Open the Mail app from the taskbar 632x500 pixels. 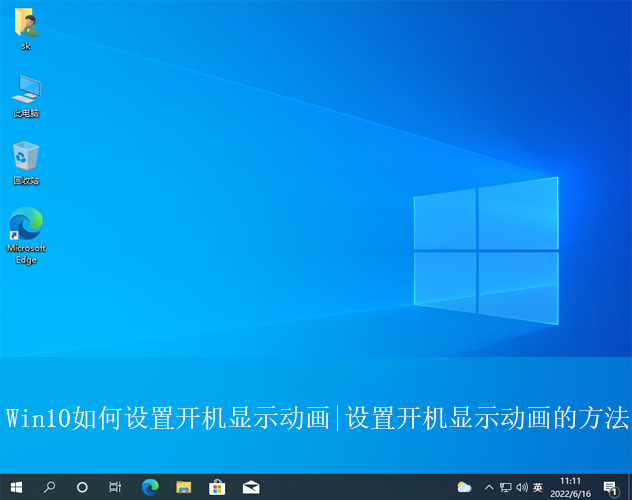[250, 487]
